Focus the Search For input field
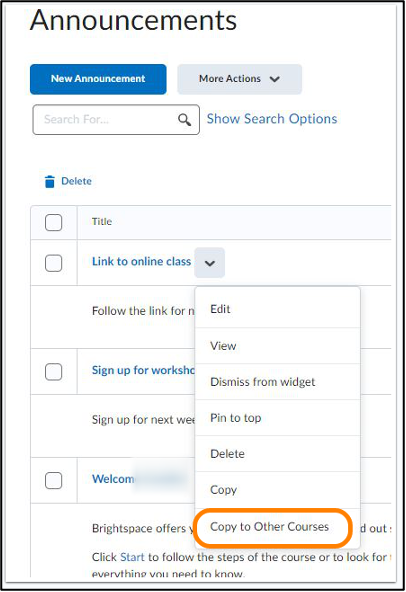 click(116, 120)
